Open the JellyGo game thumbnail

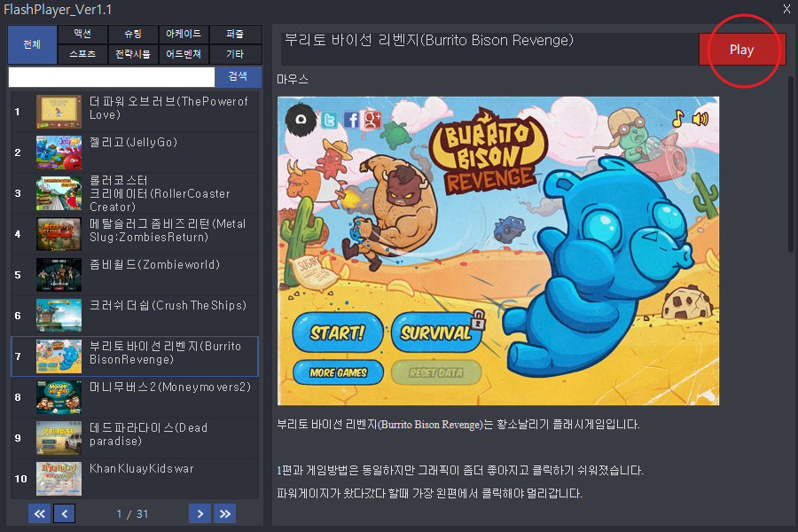[59, 153]
